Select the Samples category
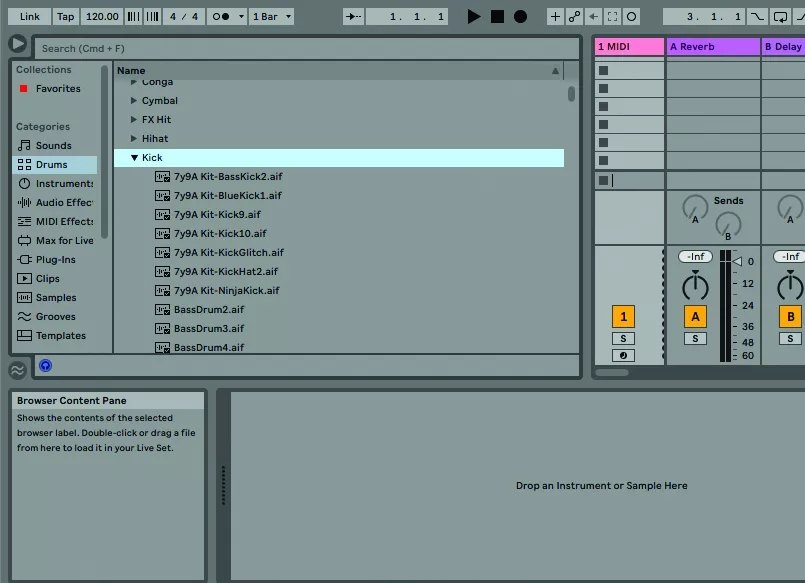The image size is (805, 583). pos(56,298)
